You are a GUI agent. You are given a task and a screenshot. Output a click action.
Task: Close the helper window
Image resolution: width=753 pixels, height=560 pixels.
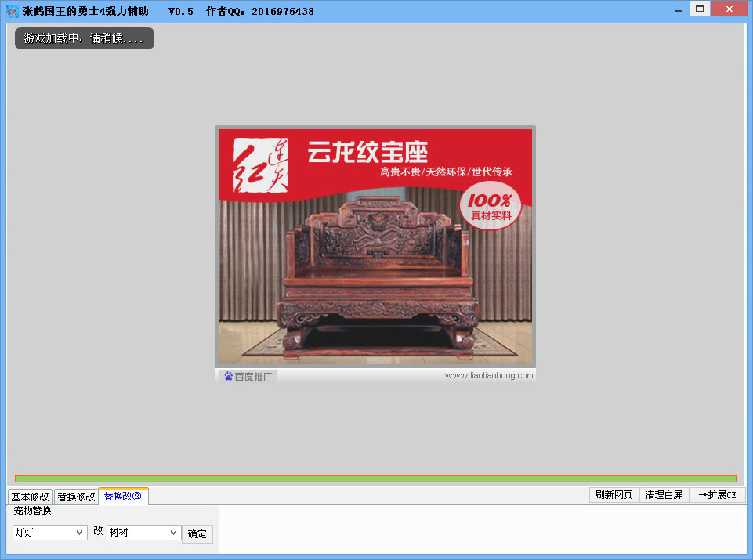click(729, 9)
